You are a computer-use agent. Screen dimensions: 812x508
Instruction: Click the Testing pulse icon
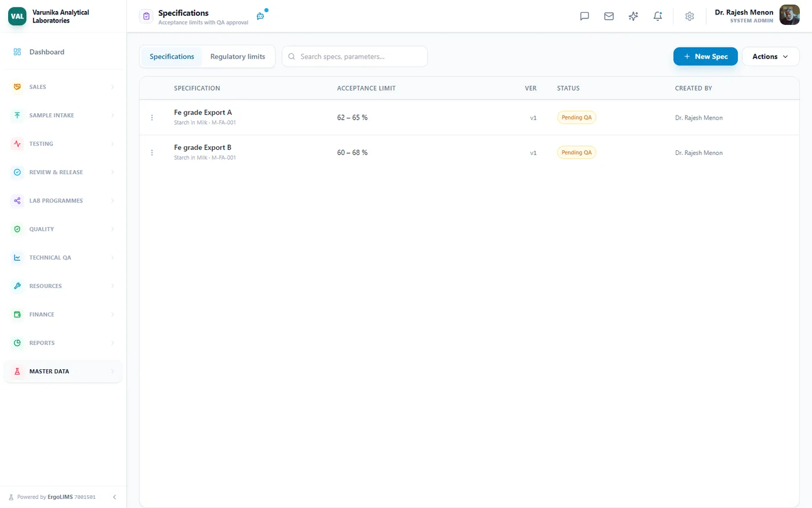coord(17,144)
